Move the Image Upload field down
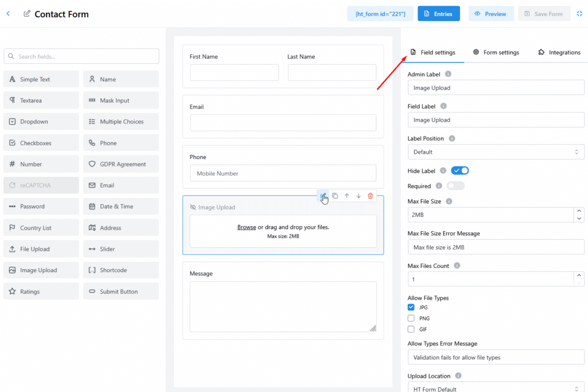The image size is (588, 392). pos(358,196)
